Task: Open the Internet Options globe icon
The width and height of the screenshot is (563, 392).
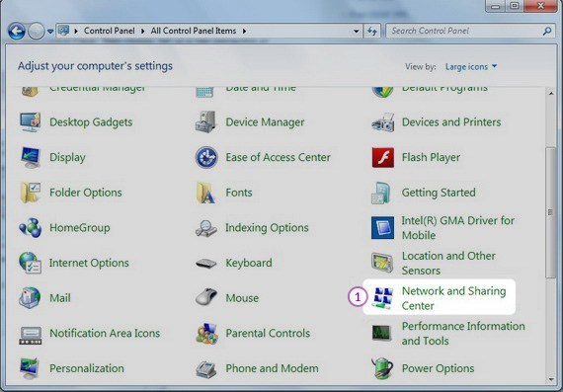Action: pyautogui.click(x=31, y=263)
